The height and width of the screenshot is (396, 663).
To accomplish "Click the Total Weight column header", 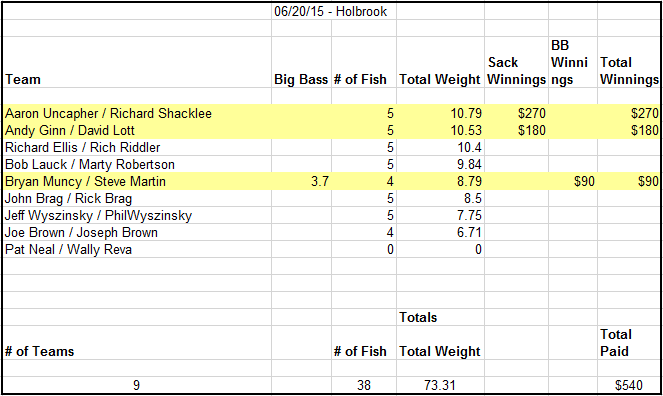I will tap(440, 62).
